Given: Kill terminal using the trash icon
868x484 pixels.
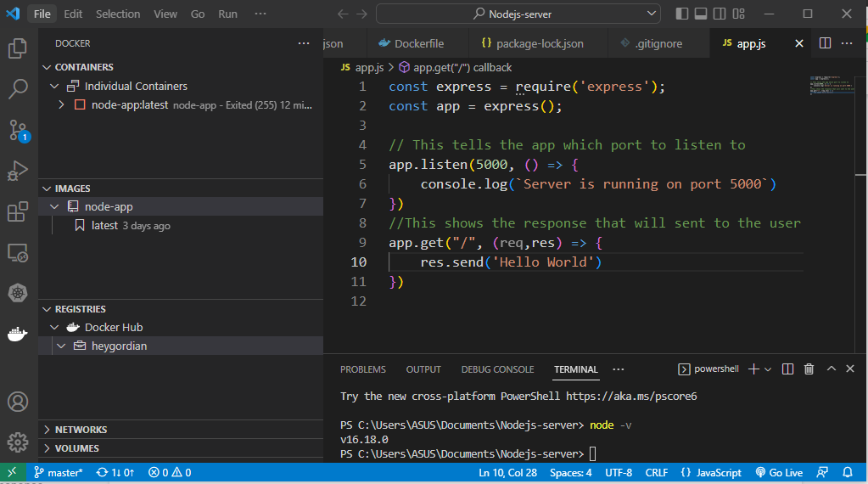Looking at the screenshot, I should [x=809, y=369].
